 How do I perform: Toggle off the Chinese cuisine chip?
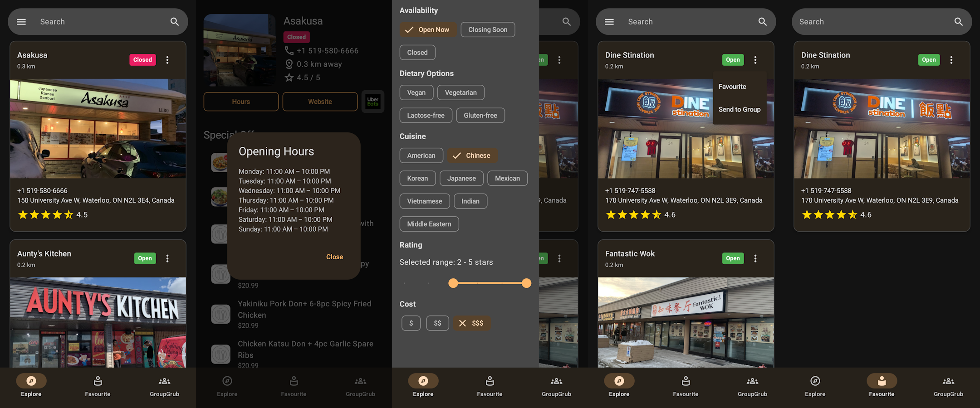[472, 155]
